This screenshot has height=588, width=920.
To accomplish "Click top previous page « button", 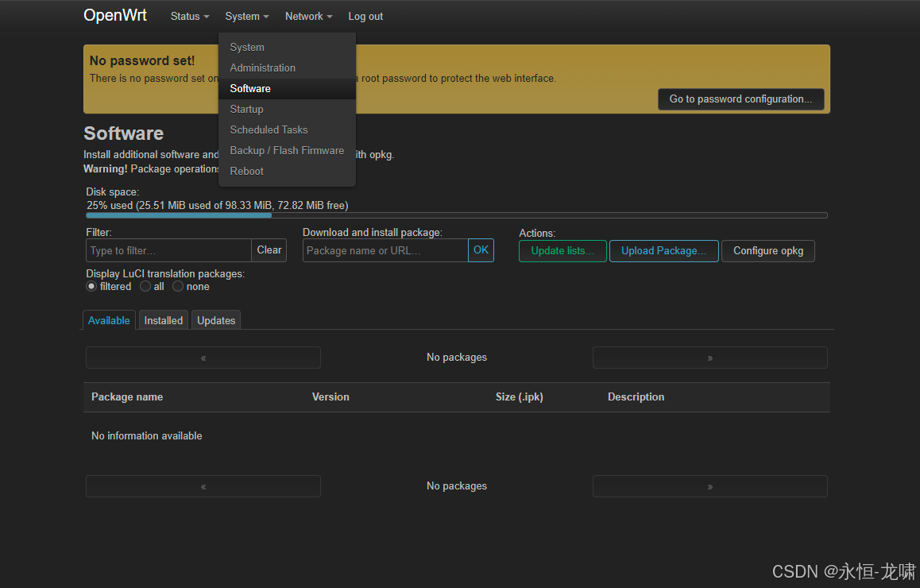I will (203, 358).
